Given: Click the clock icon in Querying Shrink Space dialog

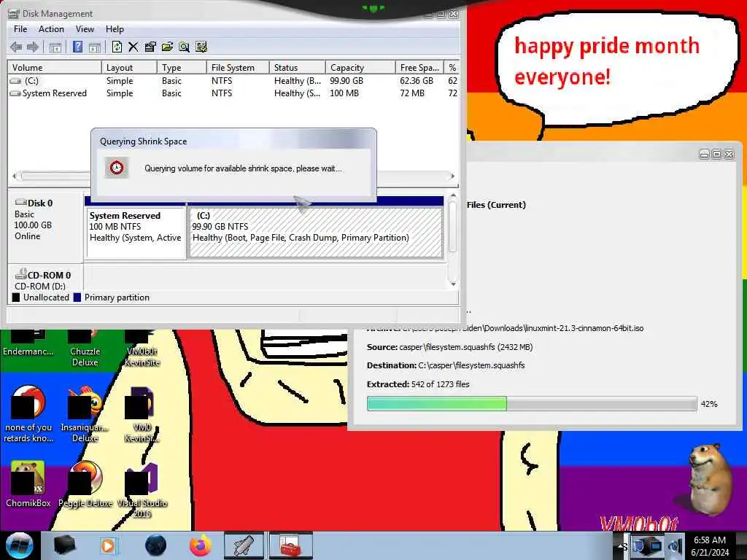Looking at the screenshot, I should point(117,168).
